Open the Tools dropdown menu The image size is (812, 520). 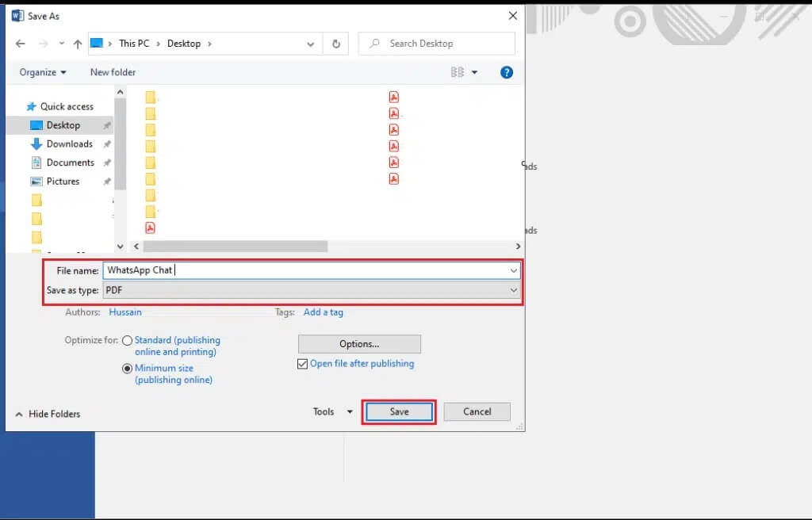click(332, 411)
